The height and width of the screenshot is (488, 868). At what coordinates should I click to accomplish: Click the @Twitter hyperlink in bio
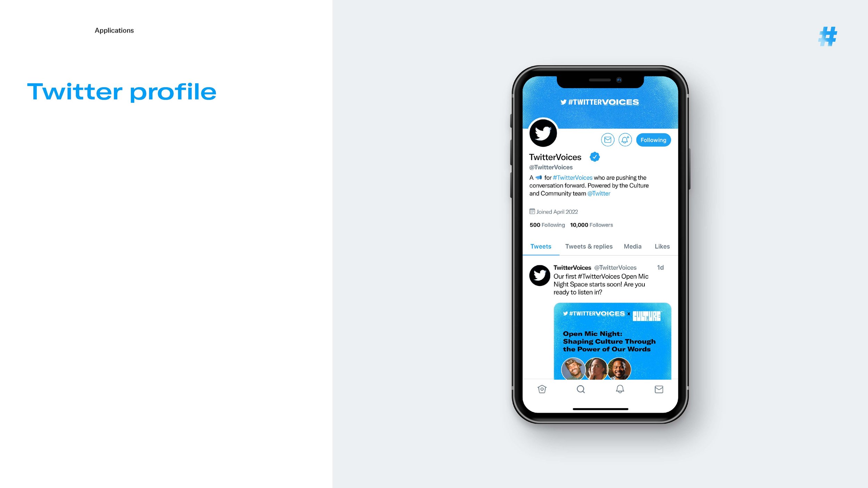pos(599,193)
